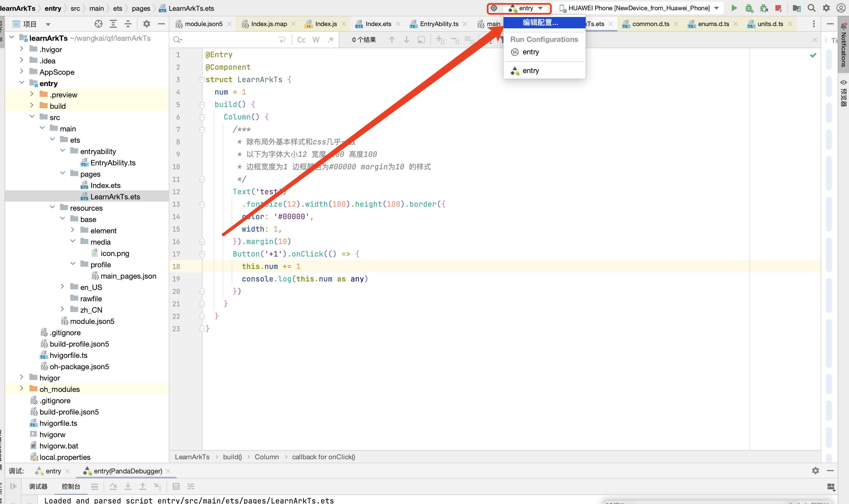Click the Debug bug icon
Viewport: 849px width, 504px height.
point(749,8)
